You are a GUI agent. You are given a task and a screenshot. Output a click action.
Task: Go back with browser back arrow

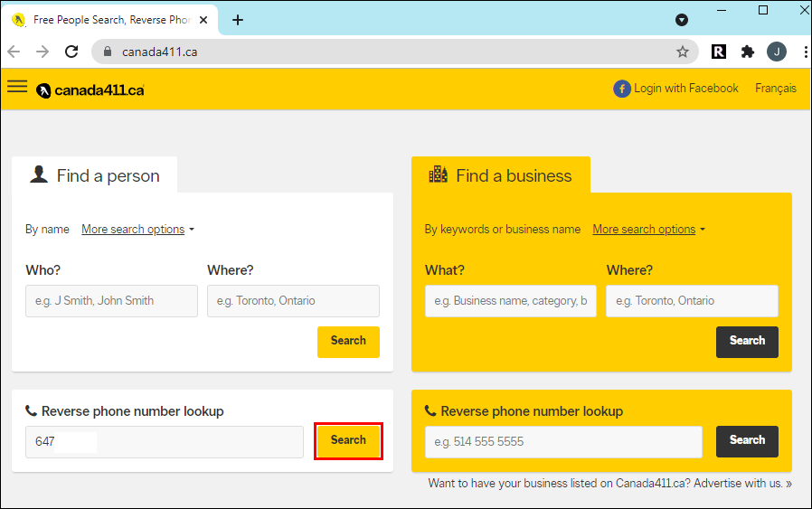click(x=14, y=52)
